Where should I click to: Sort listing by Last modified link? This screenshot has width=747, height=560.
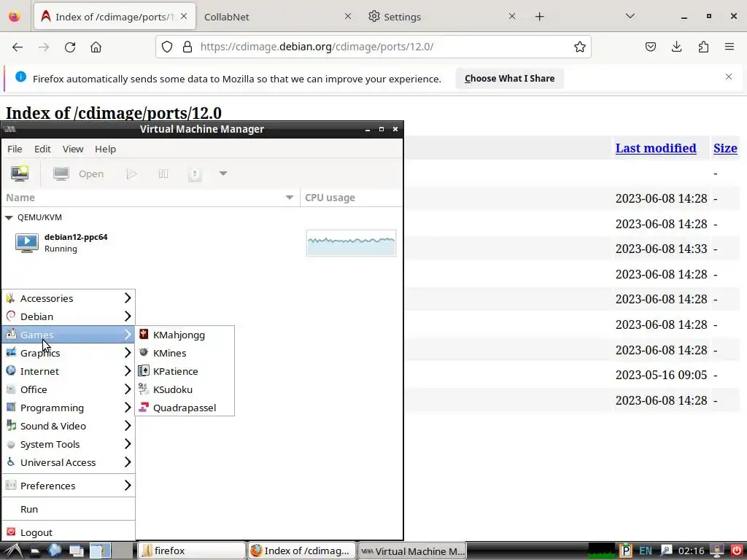click(656, 148)
